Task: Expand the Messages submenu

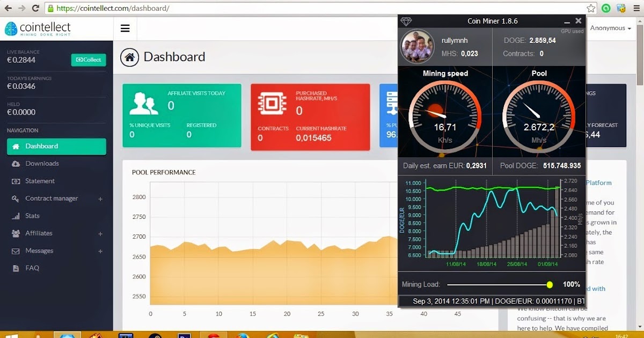Action: click(x=100, y=251)
